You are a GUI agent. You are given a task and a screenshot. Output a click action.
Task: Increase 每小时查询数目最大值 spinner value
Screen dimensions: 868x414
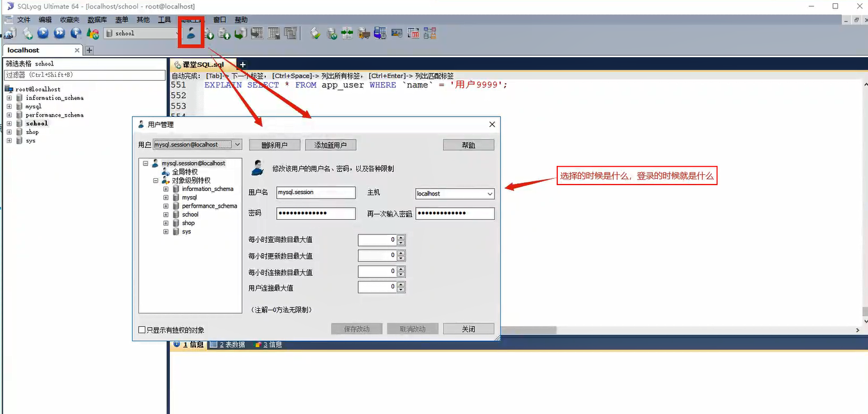[x=401, y=238]
